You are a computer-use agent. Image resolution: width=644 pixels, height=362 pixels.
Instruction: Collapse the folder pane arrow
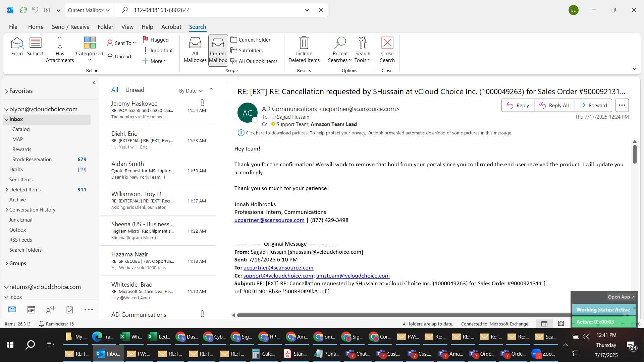94,83
